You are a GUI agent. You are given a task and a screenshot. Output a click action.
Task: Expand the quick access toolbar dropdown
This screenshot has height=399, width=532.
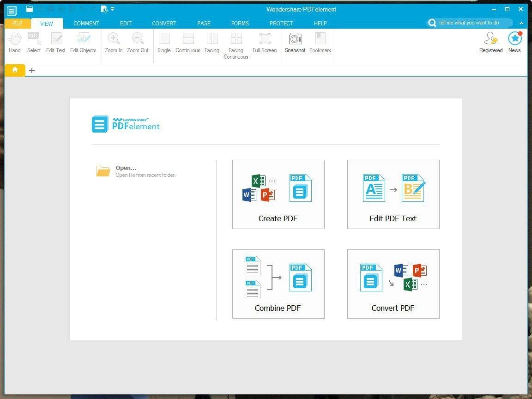click(x=113, y=9)
